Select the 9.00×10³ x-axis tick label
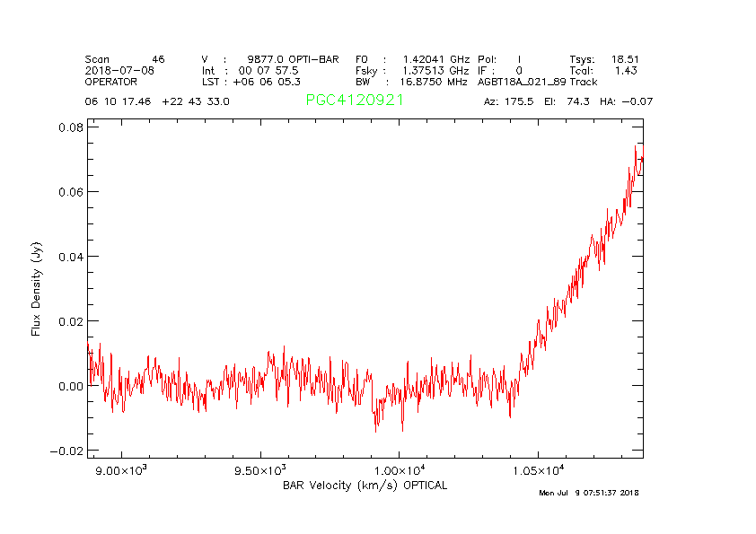The image size is (756, 534). tap(120, 470)
